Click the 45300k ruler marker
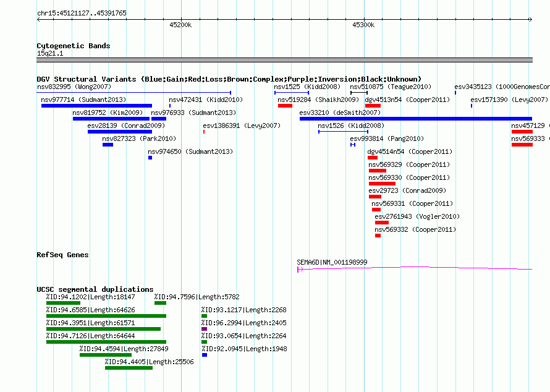This screenshot has width=550, height=392. pyautogui.click(x=363, y=25)
